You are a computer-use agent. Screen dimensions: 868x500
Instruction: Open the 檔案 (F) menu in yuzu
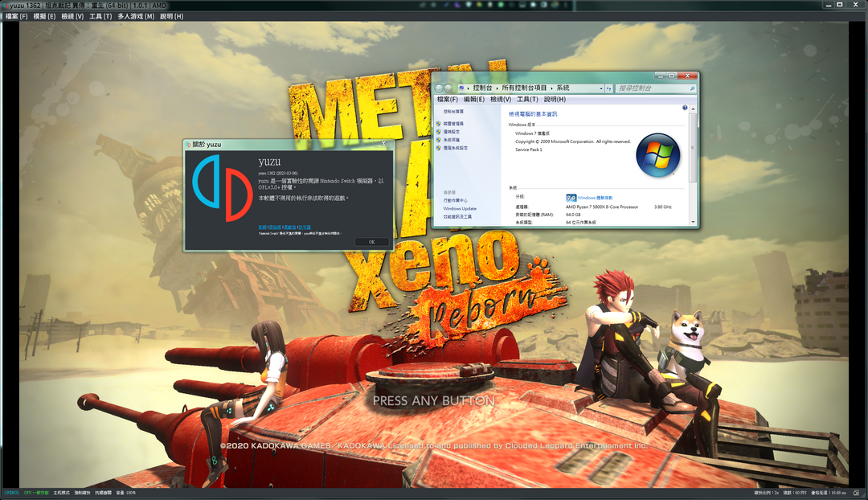coord(16,17)
